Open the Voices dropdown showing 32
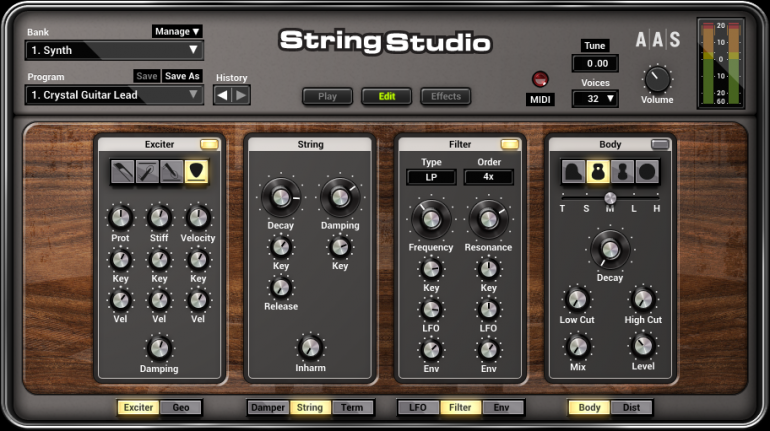Screen dimensions: 770x431 (595, 99)
